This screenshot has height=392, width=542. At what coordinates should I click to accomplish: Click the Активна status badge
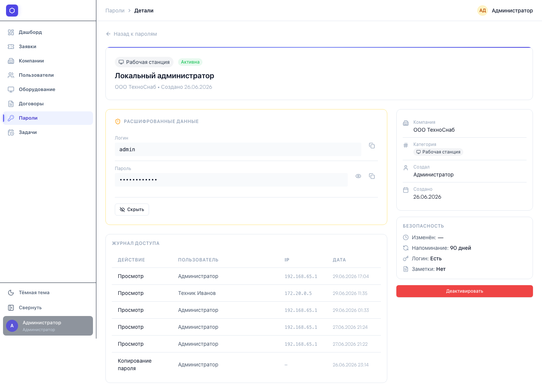coord(190,62)
